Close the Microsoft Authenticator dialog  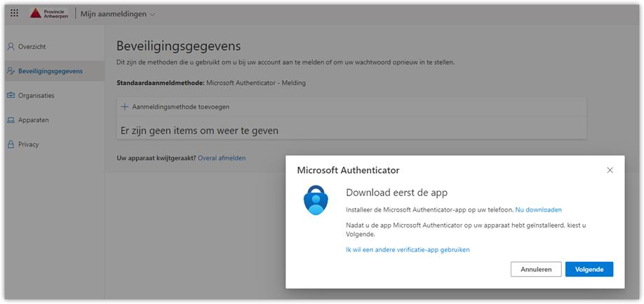pyautogui.click(x=610, y=170)
